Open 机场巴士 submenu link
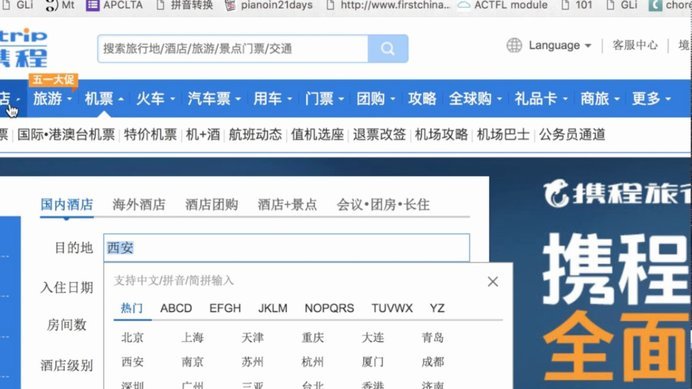692x389 pixels. click(503, 135)
